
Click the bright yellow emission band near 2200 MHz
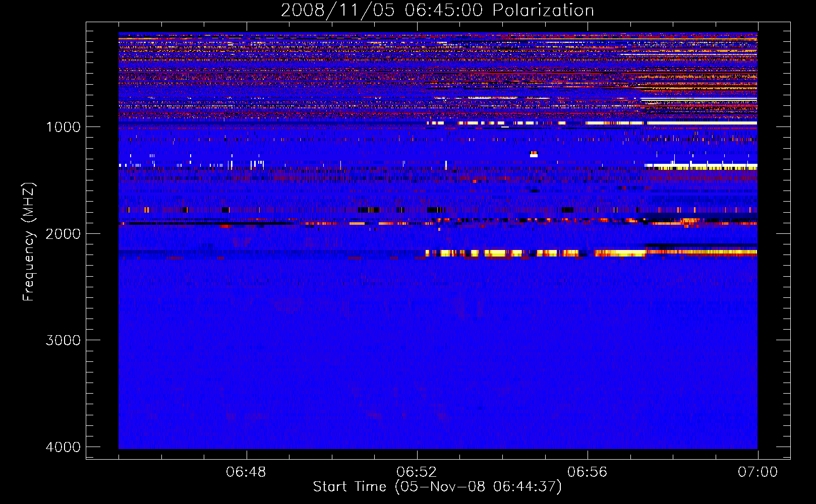click(x=591, y=253)
